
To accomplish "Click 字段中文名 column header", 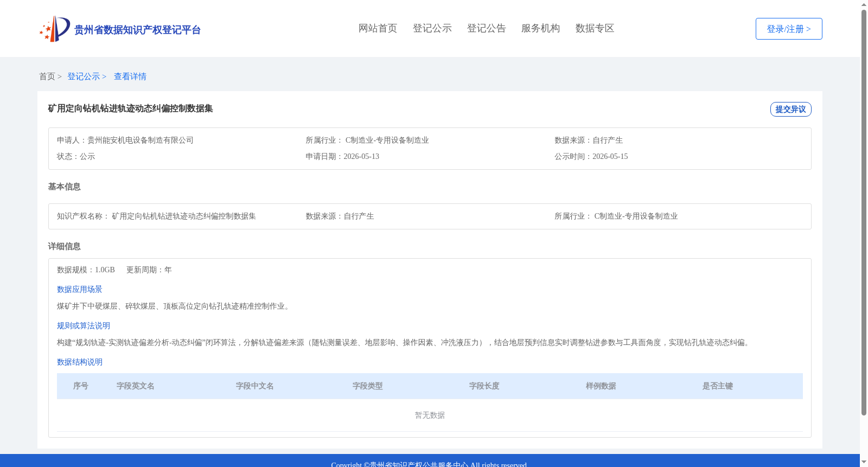I will coord(255,386).
